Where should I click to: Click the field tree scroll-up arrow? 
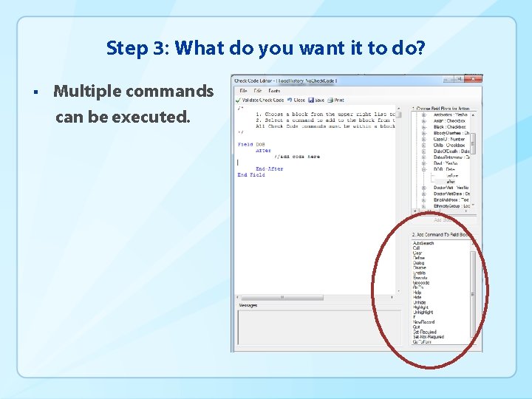(473, 115)
